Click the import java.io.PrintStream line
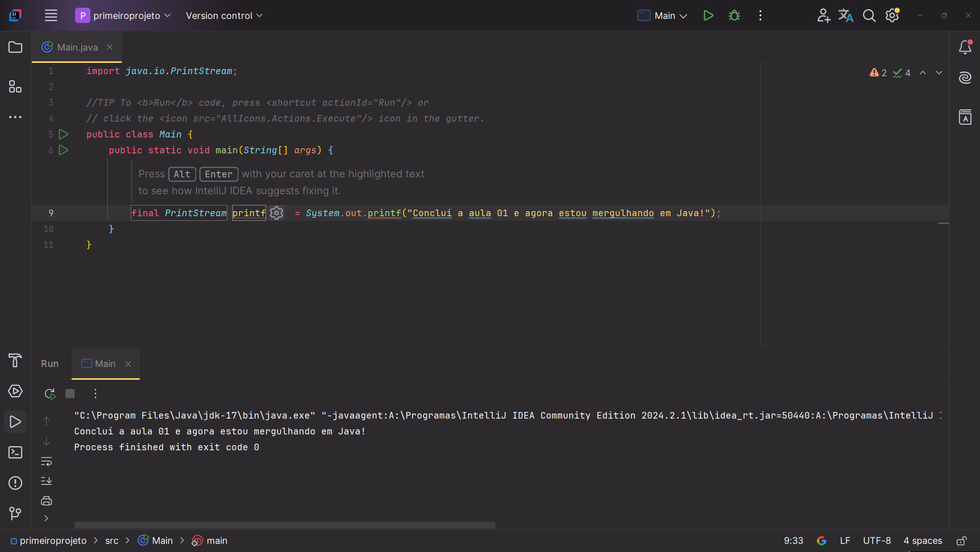The width and height of the screenshot is (980, 552). click(x=161, y=71)
